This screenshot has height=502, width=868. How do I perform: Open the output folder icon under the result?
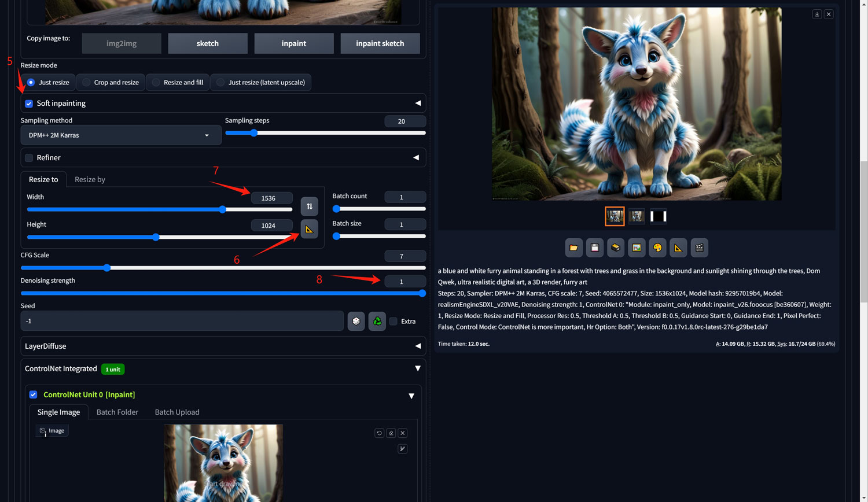[573, 248]
